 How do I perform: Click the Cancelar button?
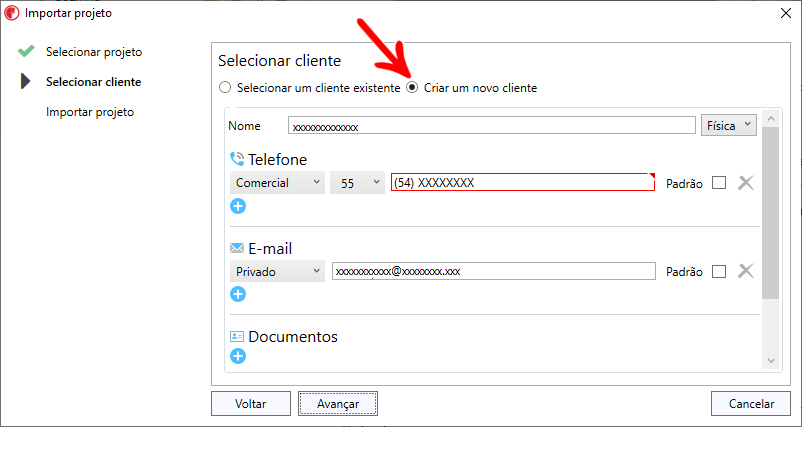click(751, 403)
